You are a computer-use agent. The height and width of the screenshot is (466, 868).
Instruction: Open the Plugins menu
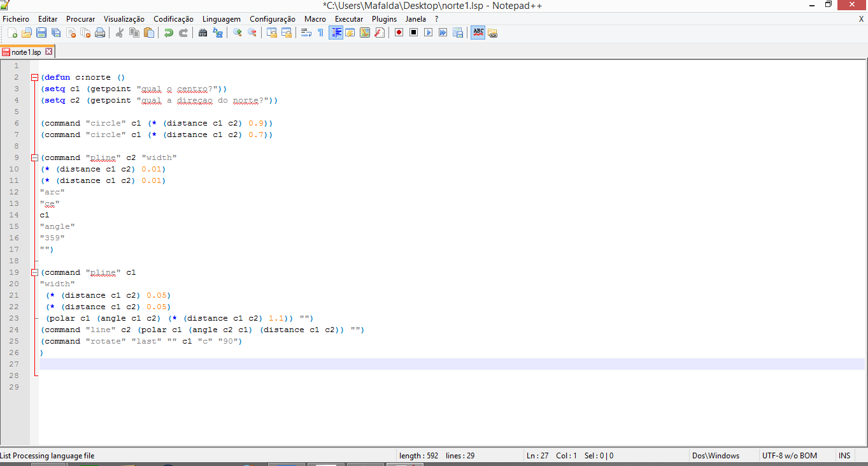coord(384,19)
